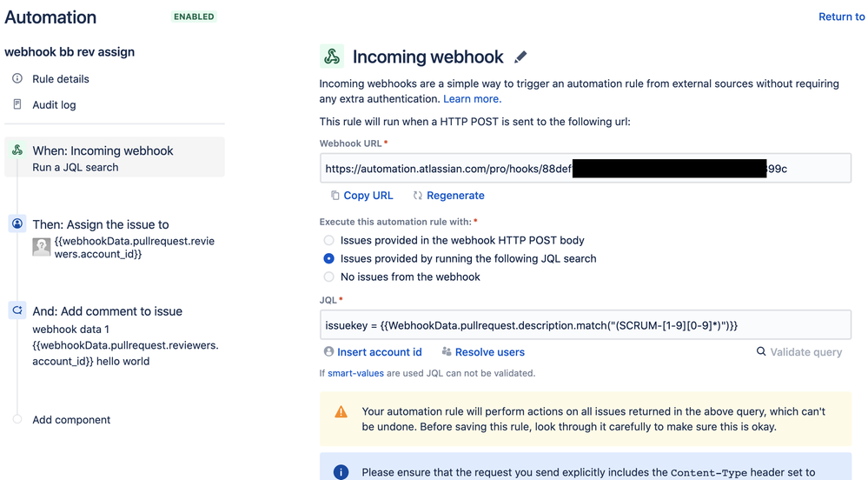Select No issues from the webhook option
Screen dimensions: 868x480
(328, 277)
